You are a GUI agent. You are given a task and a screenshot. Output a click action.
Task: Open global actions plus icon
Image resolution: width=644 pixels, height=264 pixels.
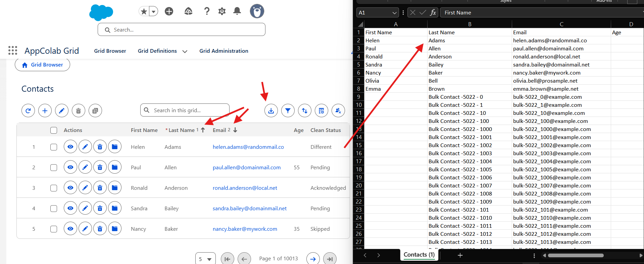pos(169,11)
